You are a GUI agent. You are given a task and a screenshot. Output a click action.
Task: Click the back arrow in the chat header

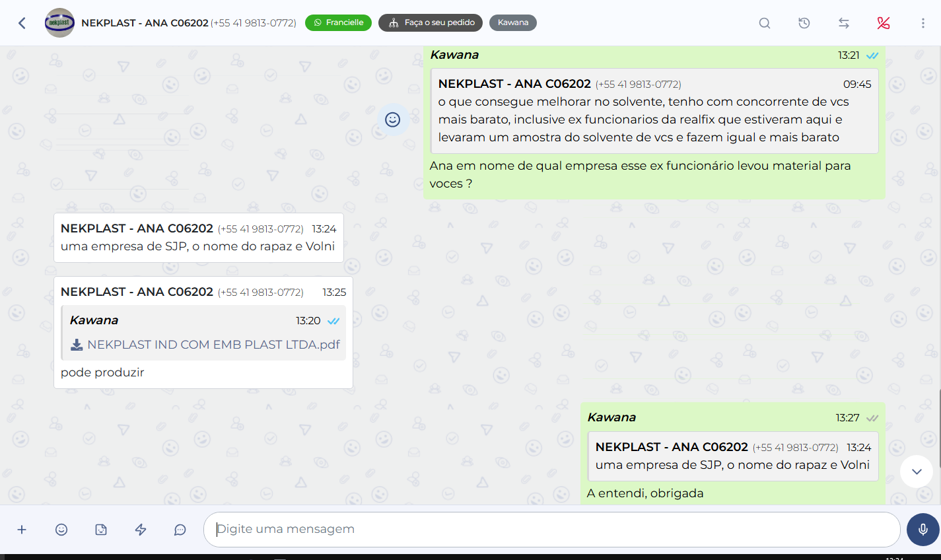click(x=22, y=23)
